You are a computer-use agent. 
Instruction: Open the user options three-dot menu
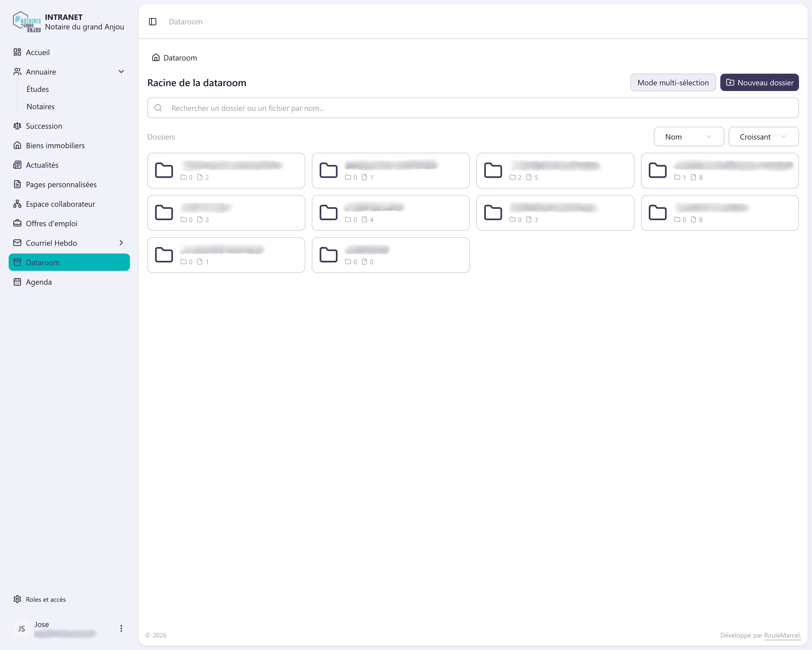121,628
